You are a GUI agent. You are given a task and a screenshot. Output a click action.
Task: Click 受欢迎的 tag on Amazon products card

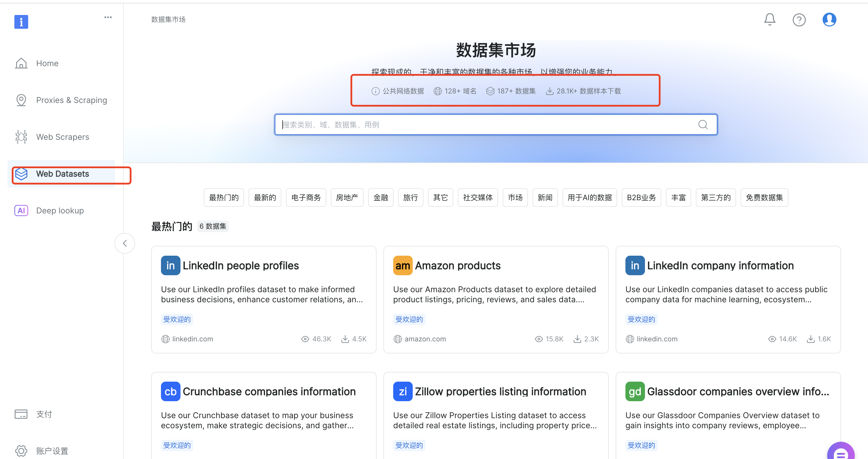click(x=409, y=320)
